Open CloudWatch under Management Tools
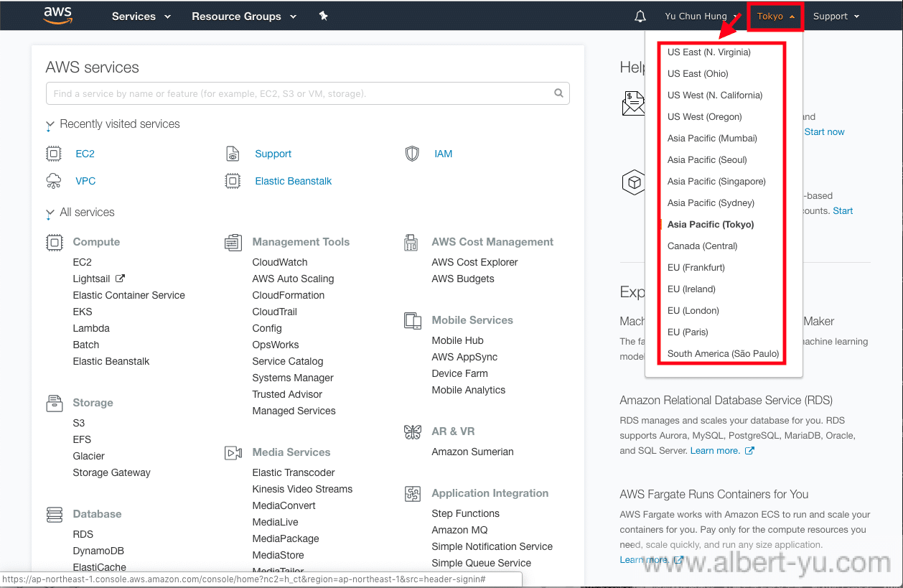 click(x=279, y=262)
